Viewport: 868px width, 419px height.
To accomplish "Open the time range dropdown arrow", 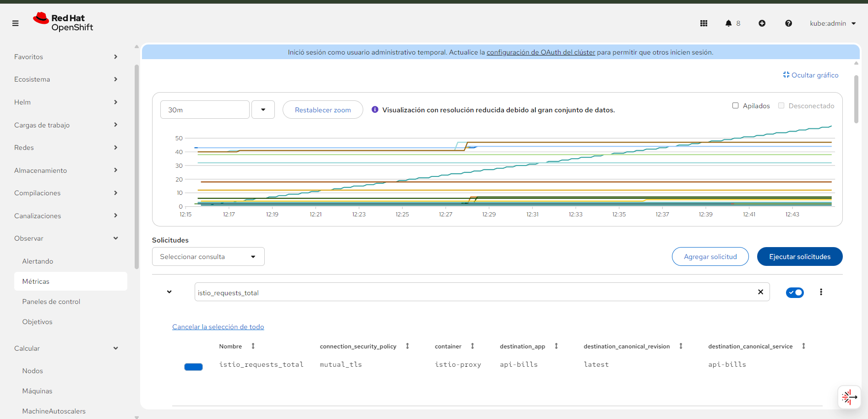I will tap(263, 110).
